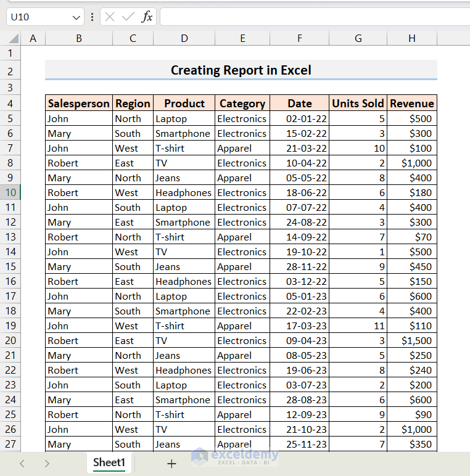Select revenue cell $1,500
The width and height of the screenshot is (470, 476).
(412, 340)
